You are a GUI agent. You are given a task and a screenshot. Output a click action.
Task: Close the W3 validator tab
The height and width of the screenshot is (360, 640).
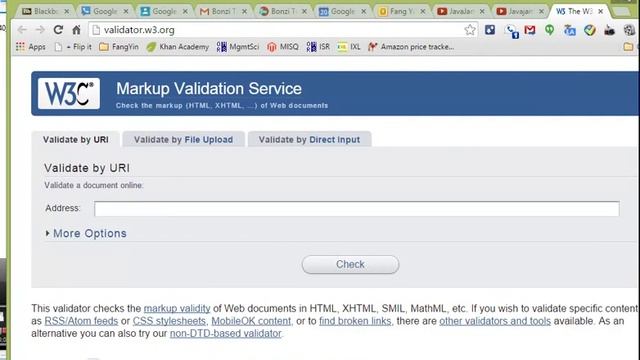click(600, 11)
